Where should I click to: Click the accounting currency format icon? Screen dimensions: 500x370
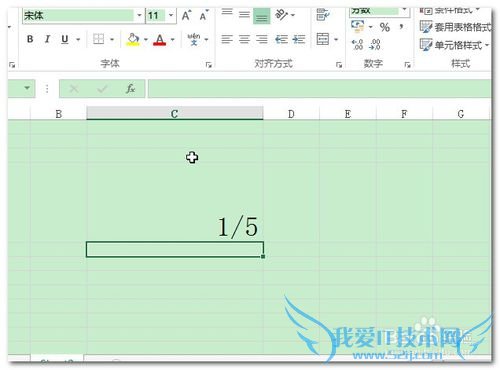(358, 26)
